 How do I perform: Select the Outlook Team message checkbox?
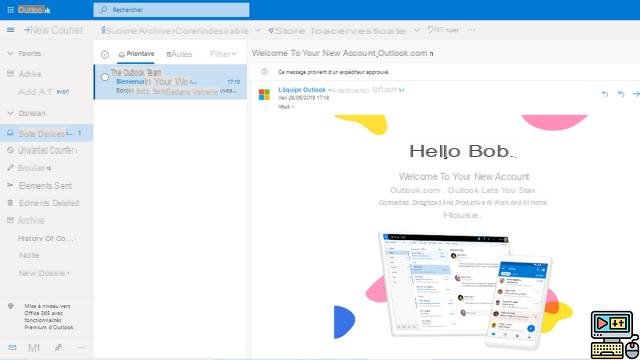tap(105, 77)
